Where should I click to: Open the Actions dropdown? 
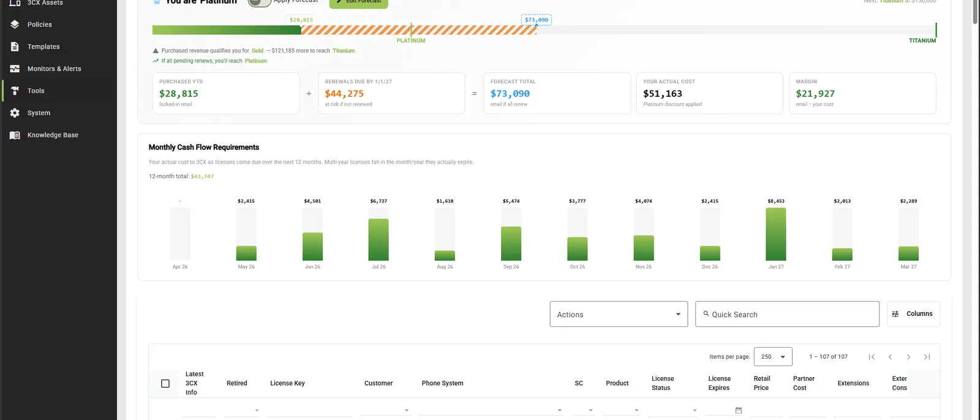(619, 314)
